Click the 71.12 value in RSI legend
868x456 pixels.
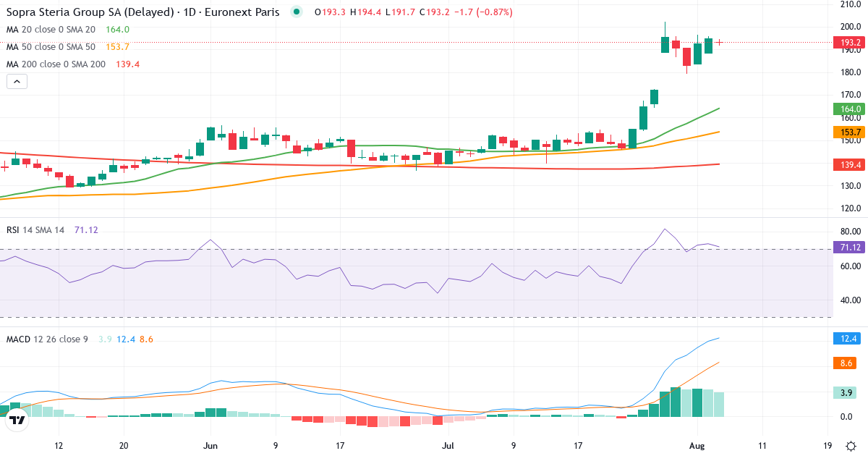pos(86,230)
